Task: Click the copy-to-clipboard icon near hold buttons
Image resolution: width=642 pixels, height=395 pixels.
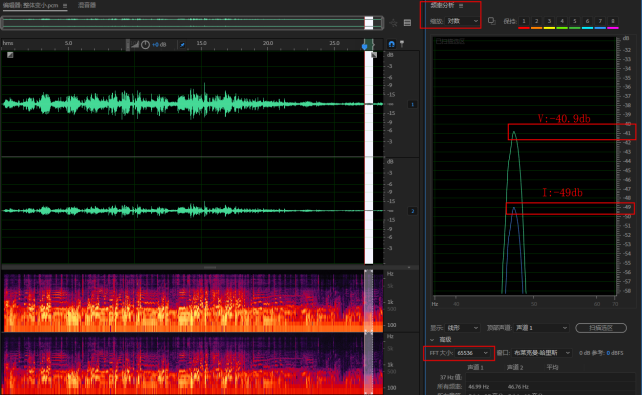Action: [x=492, y=21]
